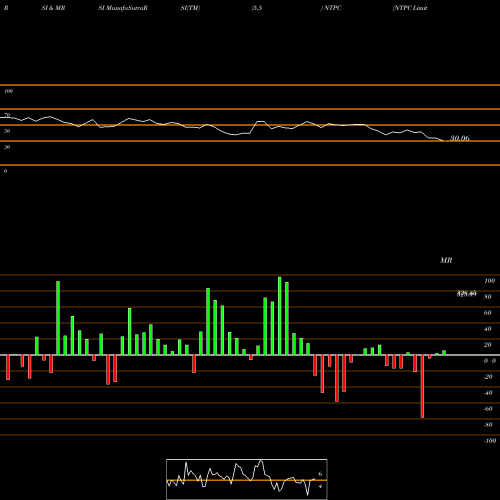Image resolution: width=500 pixels, height=500 pixels.
Task: Click the price value overlapping near 525
Action: click(x=467, y=294)
